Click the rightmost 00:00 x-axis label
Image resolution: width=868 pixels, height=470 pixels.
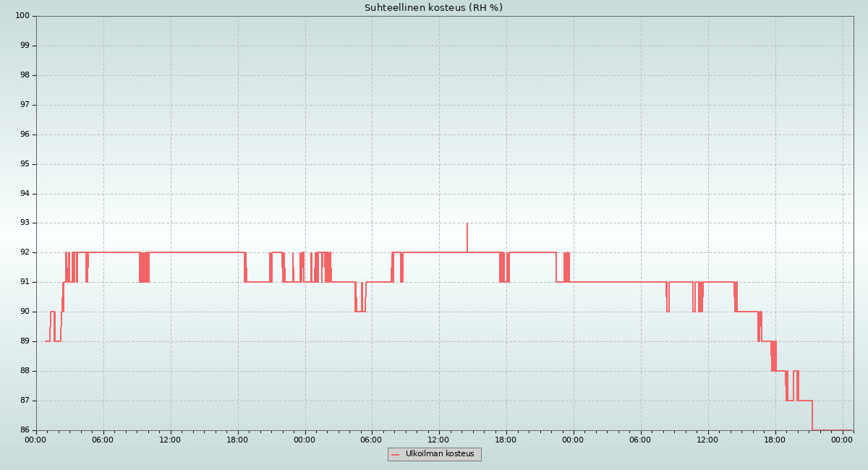tap(842, 439)
